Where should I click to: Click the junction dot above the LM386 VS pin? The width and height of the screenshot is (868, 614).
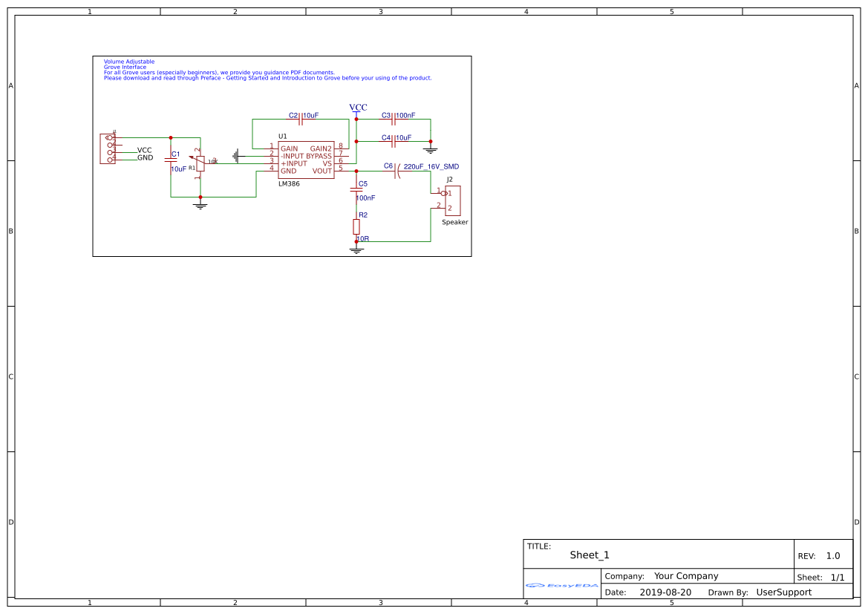356,141
